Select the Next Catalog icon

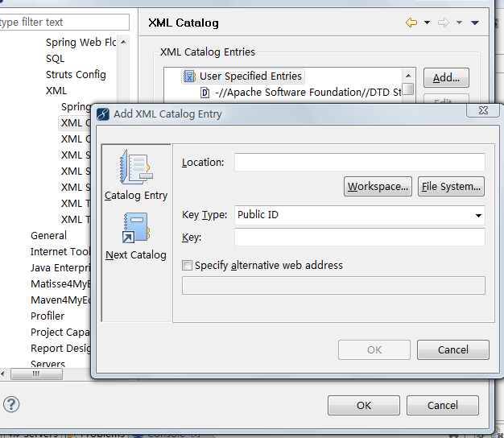click(x=136, y=228)
